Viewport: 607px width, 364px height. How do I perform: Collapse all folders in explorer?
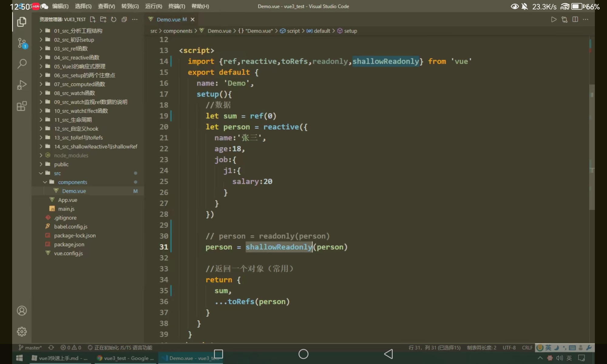tap(124, 19)
